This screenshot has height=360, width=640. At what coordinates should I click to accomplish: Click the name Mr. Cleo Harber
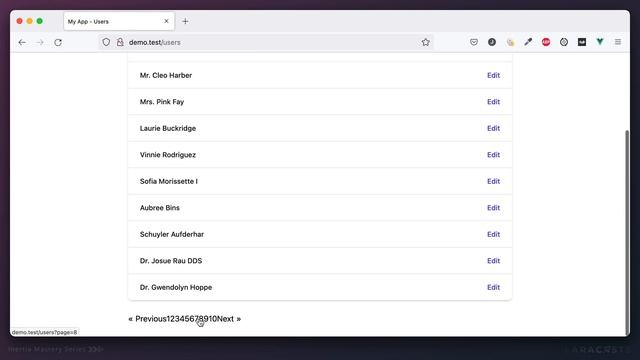click(166, 75)
